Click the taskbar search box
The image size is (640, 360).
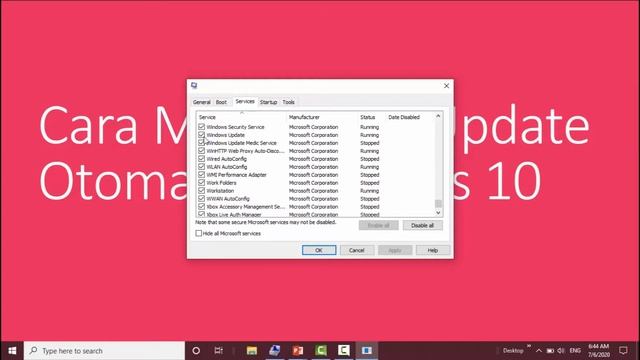[104, 351]
